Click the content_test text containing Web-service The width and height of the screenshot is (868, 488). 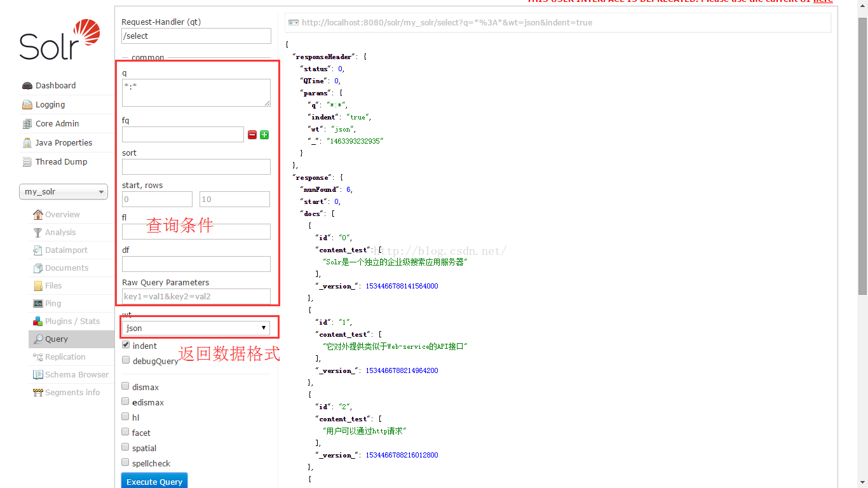395,346
